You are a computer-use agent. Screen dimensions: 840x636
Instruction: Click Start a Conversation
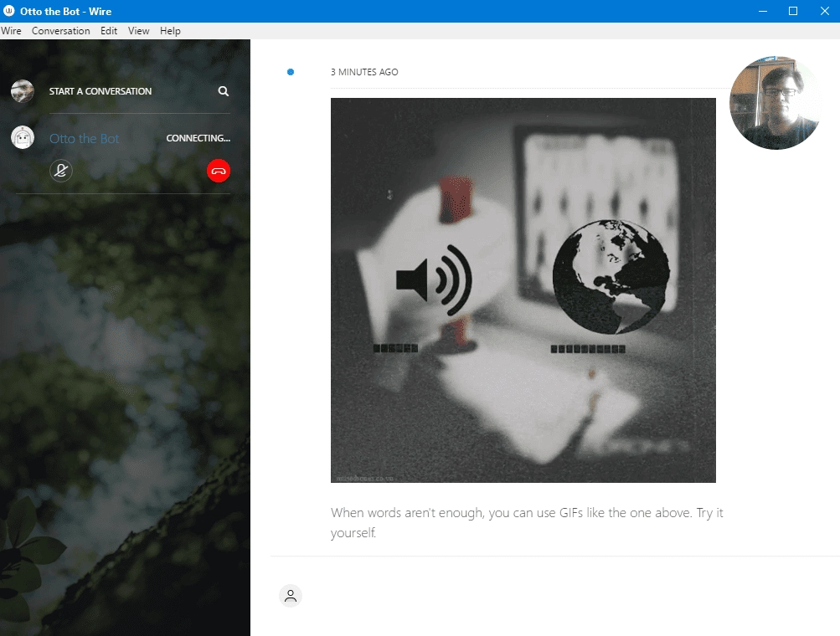tap(100, 91)
